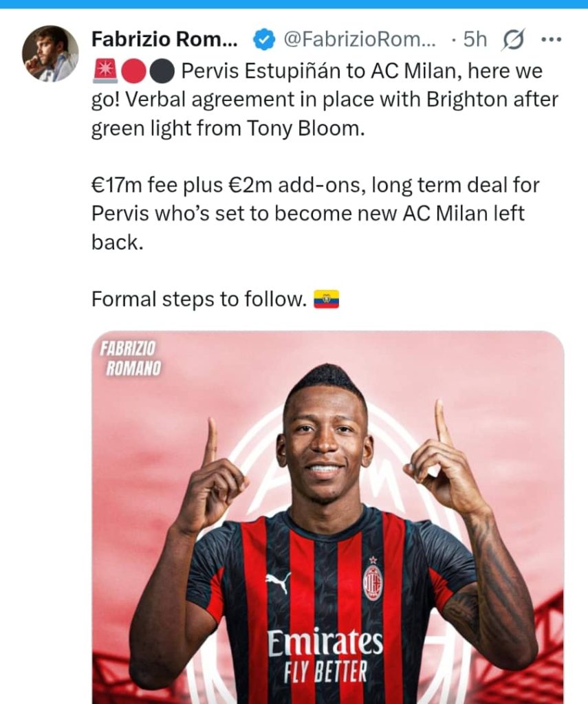Click the red siren emoji
Screen dimensions: 588x704
point(105,71)
